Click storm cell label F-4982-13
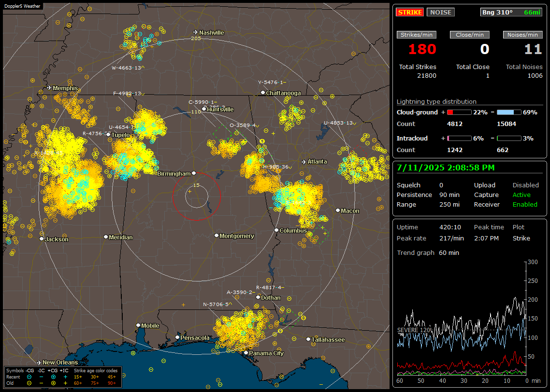 (129, 94)
